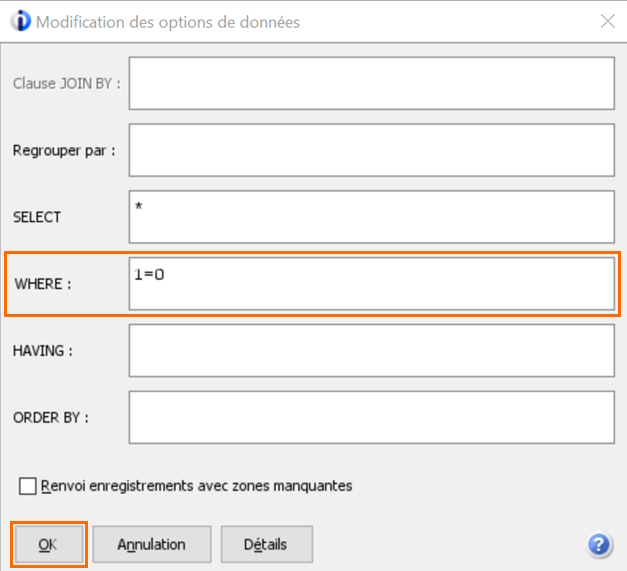Viewport: 627px width, 571px height.
Task: Open the Détails button
Action: 266,544
